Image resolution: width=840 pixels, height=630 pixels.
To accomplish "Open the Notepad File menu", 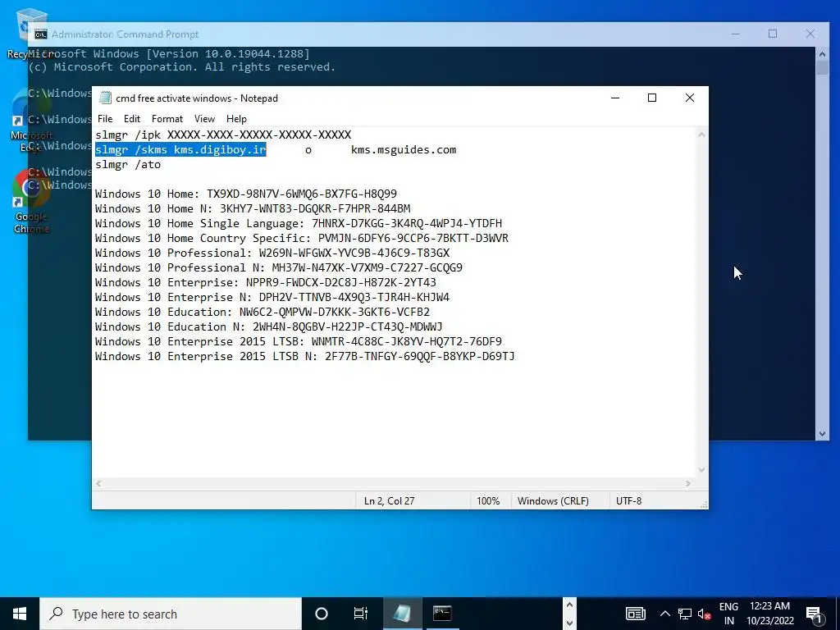I will (x=105, y=119).
